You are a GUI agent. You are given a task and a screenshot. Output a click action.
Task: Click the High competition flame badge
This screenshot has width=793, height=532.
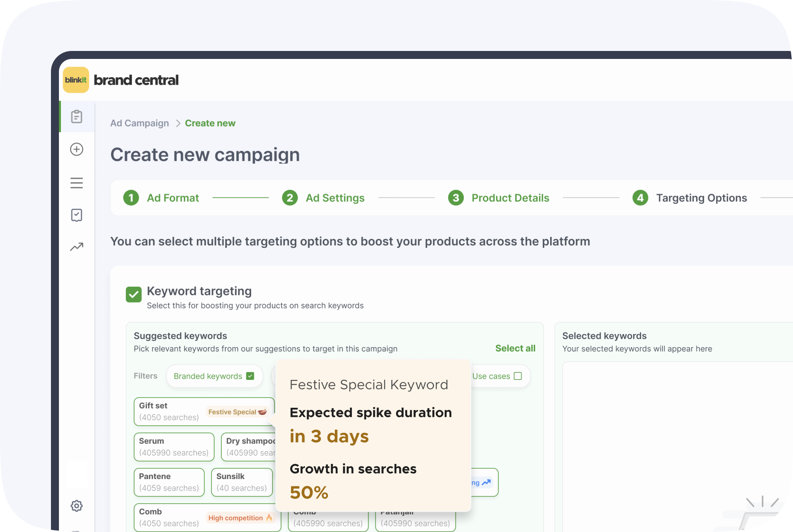pos(240,518)
